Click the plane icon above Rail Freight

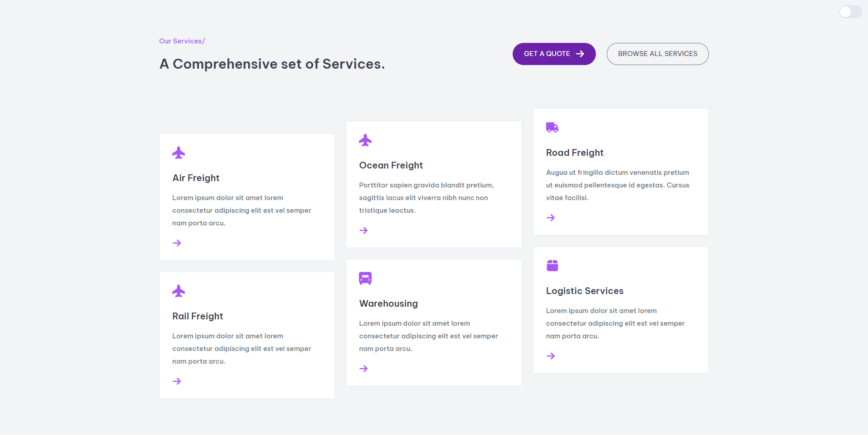(x=179, y=291)
